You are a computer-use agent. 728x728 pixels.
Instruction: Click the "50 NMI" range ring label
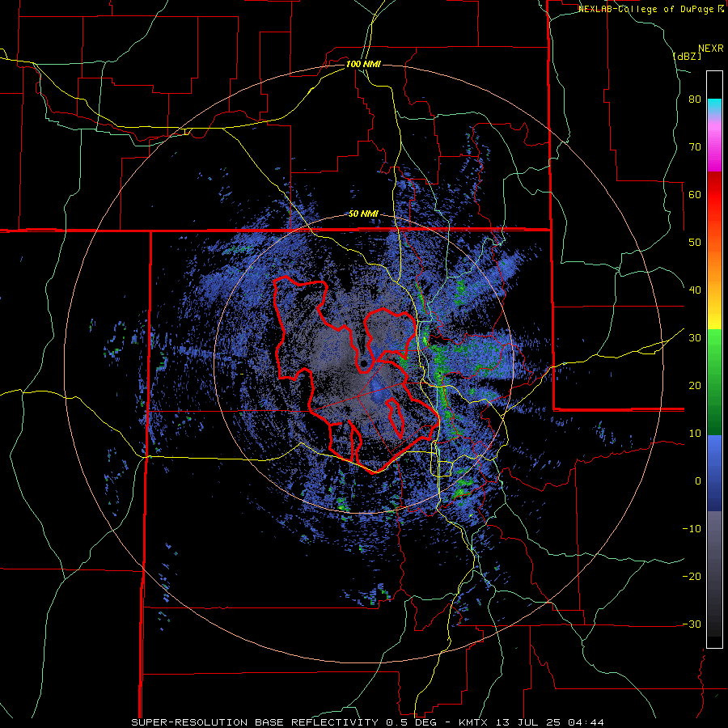click(x=363, y=214)
